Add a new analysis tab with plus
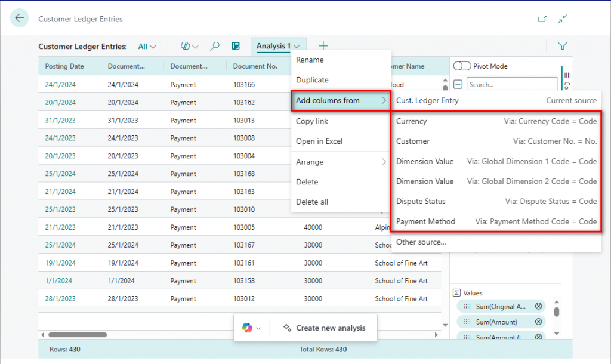This screenshot has width=611, height=364. (x=323, y=46)
